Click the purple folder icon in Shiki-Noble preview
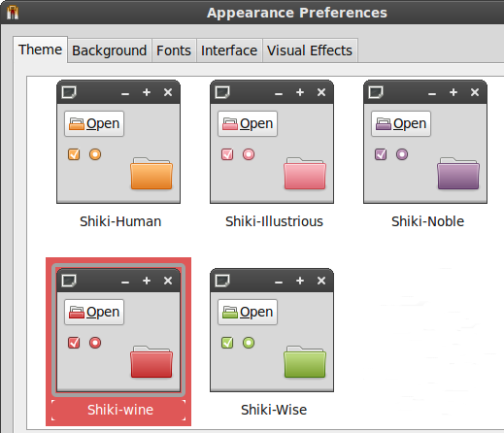Viewport: 504px width, 433px height. click(x=458, y=174)
